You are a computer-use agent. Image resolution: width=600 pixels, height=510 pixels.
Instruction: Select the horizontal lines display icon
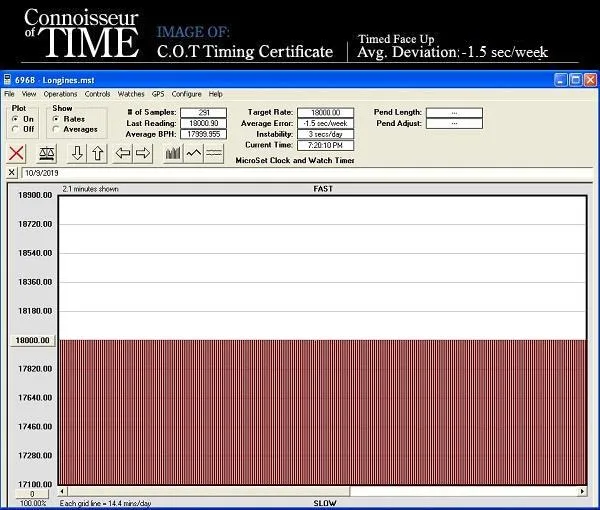pyautogui.click(x=214, y=153)
